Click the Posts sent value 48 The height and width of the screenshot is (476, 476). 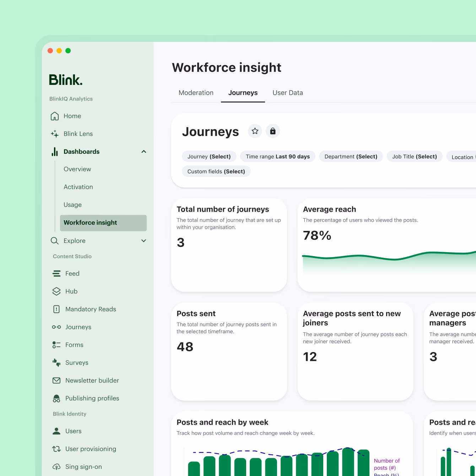coord(185,347)
